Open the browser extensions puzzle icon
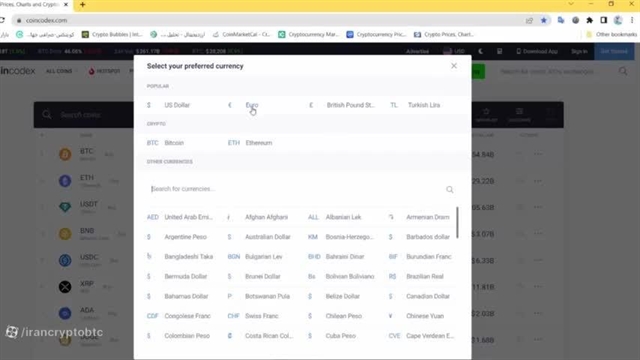 589,20
